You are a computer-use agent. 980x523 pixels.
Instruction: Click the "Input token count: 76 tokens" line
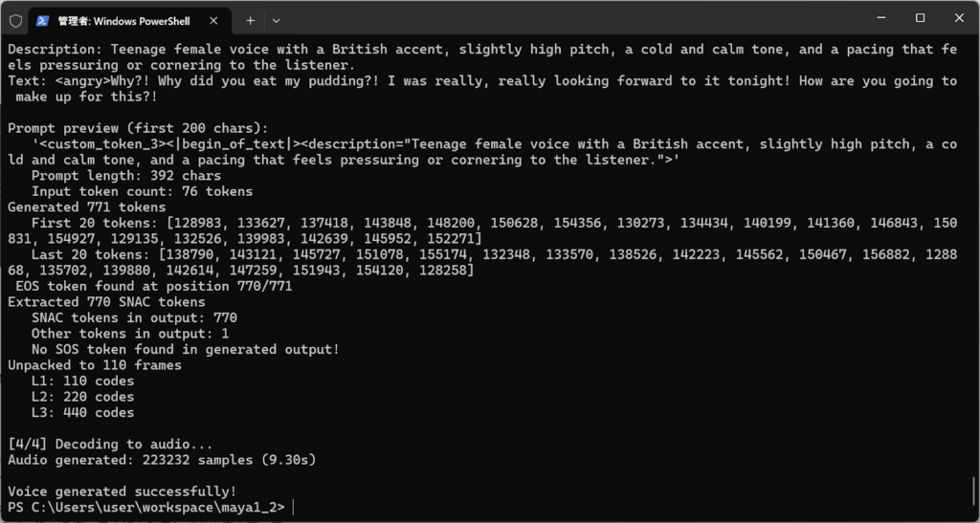pos(142,191)
